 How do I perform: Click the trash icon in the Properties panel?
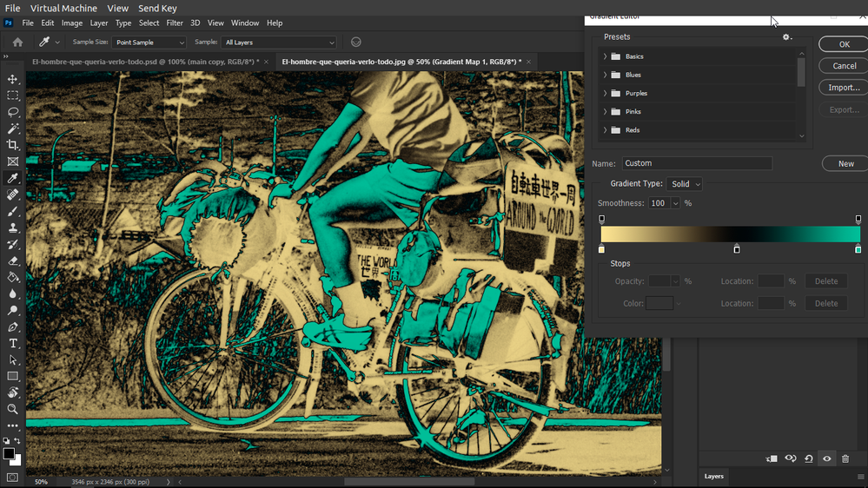pos(845,458)
